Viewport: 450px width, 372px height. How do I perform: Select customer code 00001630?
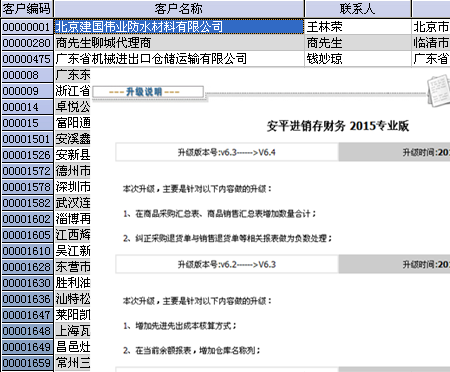[27, 283]
